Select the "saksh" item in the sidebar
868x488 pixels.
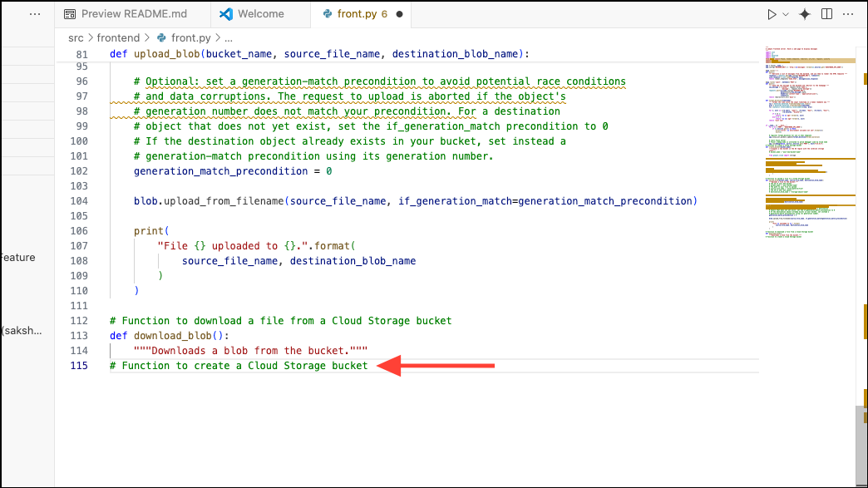(x=22, y=330)
